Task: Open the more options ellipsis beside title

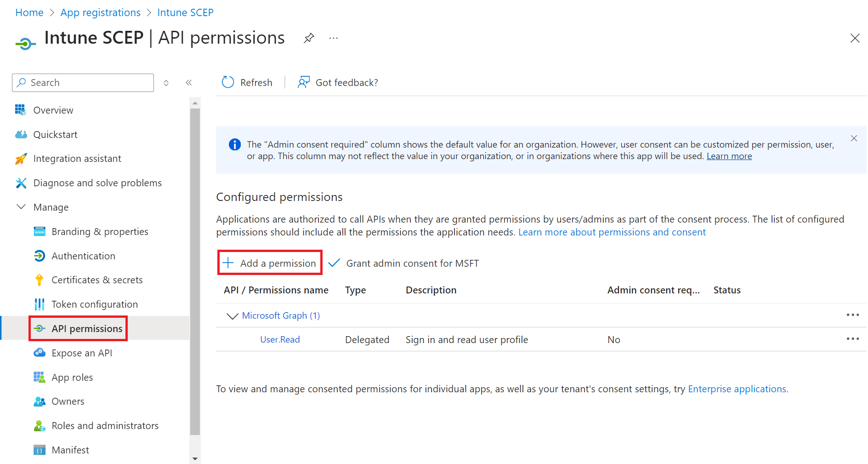Action: 334,38
